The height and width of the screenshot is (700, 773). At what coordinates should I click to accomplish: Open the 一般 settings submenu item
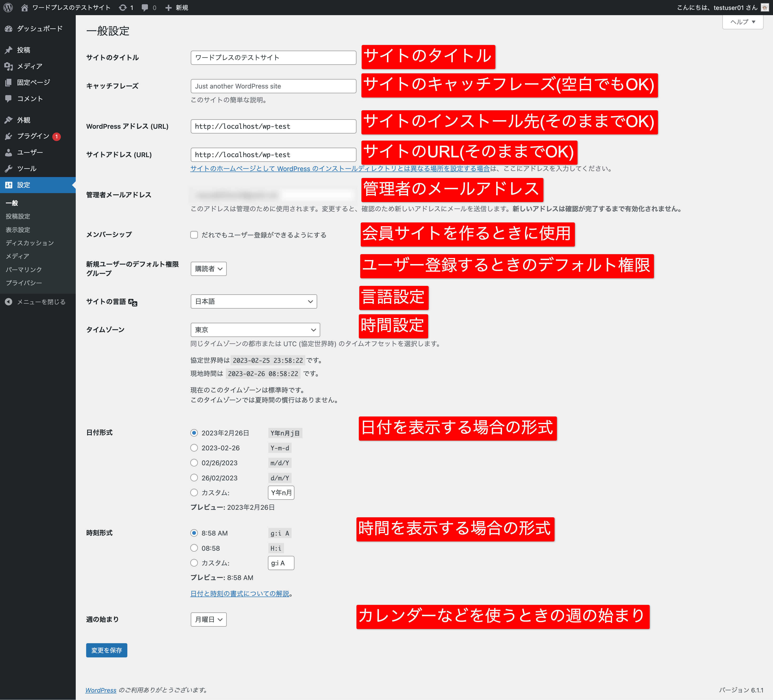coord(12,203)
